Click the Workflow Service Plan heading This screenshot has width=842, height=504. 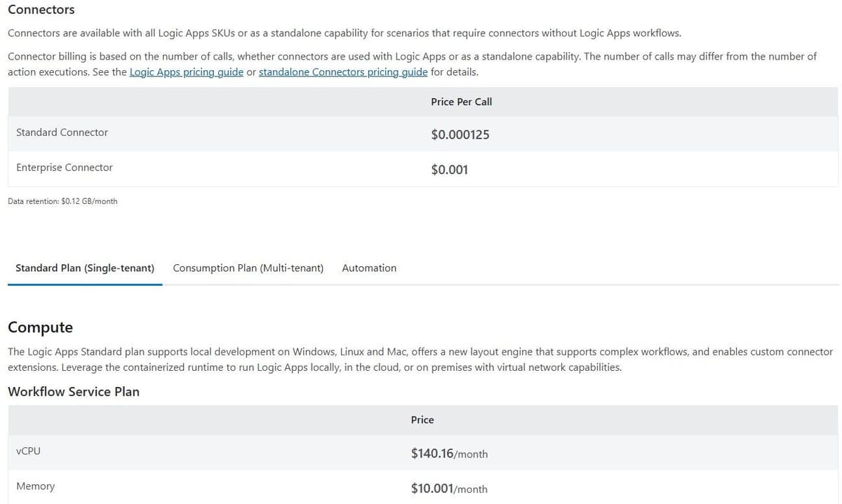click(74, 392)
